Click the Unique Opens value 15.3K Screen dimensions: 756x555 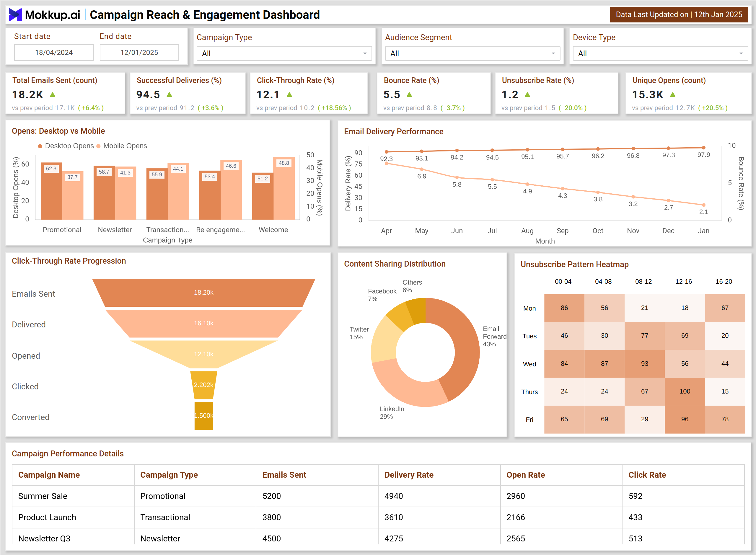click(x=648, y=95)
